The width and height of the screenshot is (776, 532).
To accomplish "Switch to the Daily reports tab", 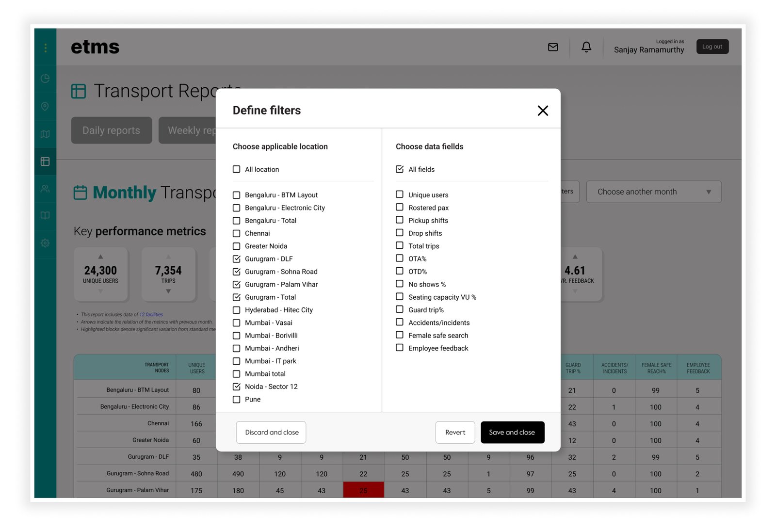I will coord(112,130).
